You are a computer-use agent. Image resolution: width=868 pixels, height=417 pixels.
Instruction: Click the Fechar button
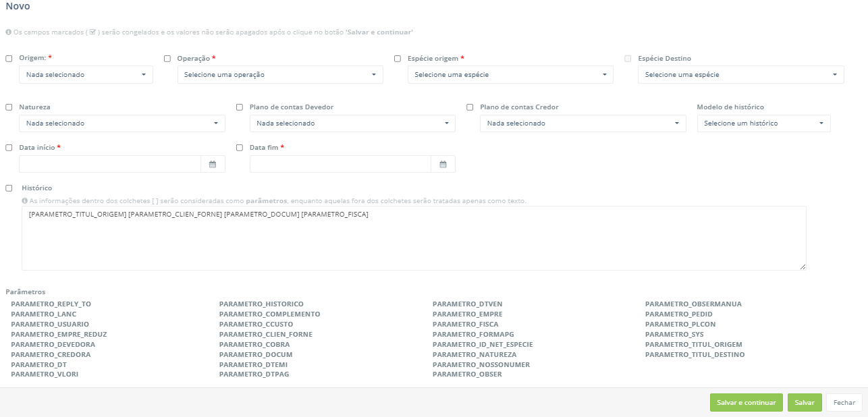(x=844, y=403)
